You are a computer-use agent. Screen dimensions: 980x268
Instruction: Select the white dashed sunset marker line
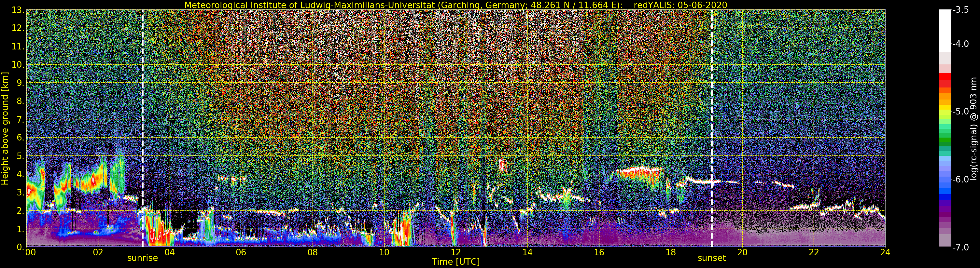tap(712, 128)
